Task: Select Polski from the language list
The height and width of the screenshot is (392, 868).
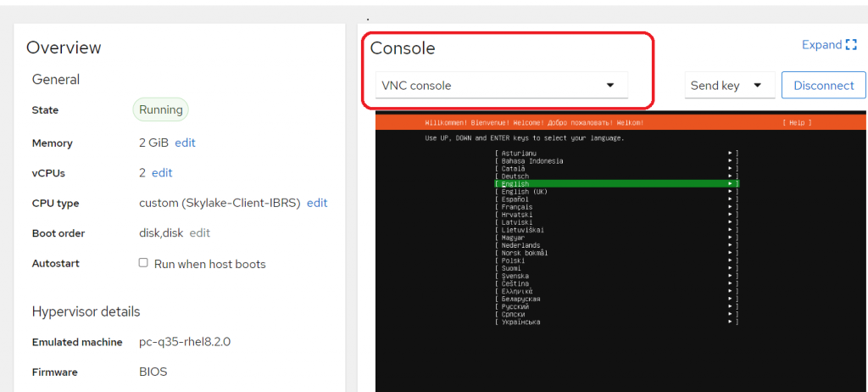Action: (x=513, y=260)
